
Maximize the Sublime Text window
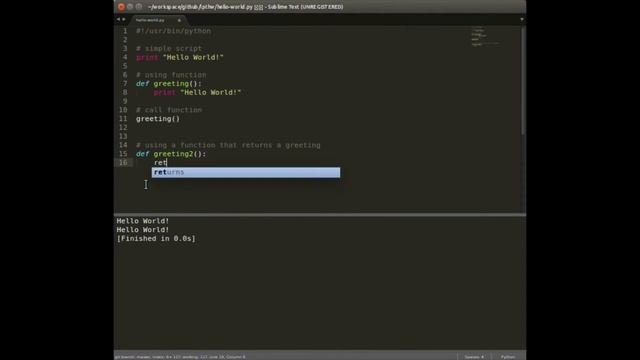[139, 7]
